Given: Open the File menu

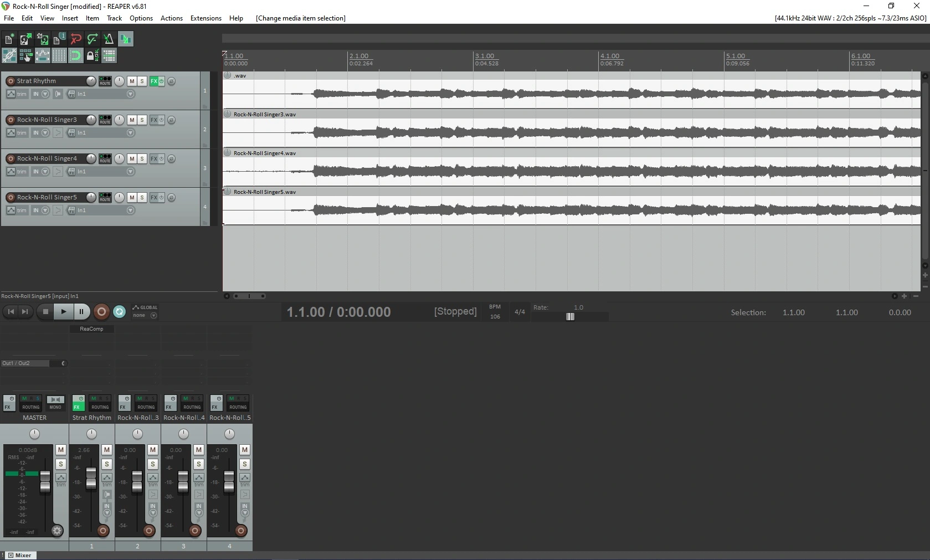Looking at the screenshot, I should click(9, 18).
